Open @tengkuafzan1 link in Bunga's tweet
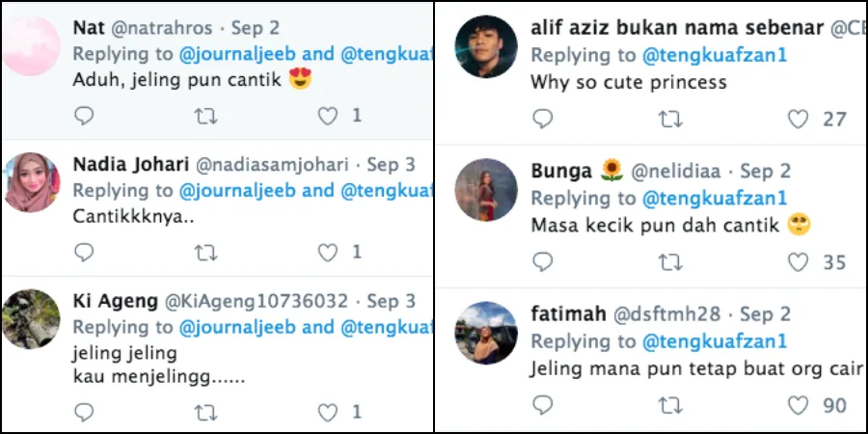This screenshot has height=434, width=868. coord(714,199)
